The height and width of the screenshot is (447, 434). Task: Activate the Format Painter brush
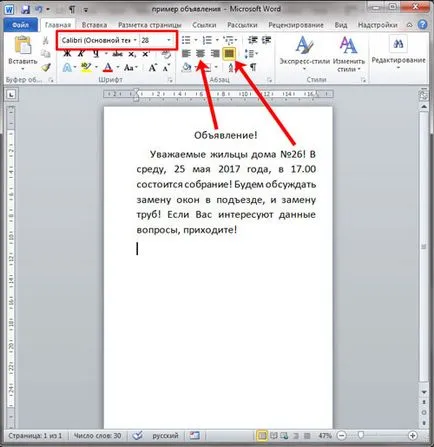coord(46,68)
